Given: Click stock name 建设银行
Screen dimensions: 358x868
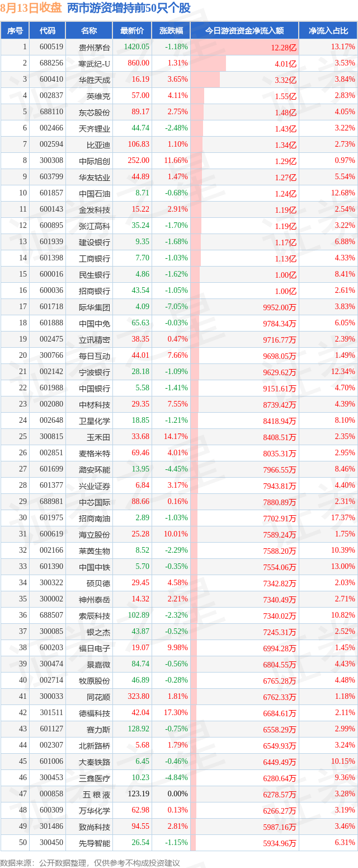Looking at the screenshot, I should click(x=95, y=242).
